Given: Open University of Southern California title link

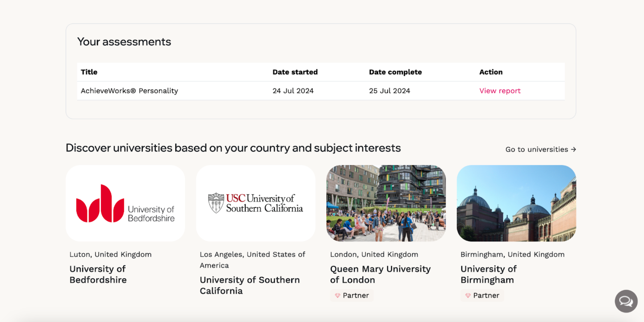Looking at the screenshot, I should tap(250, 285).
